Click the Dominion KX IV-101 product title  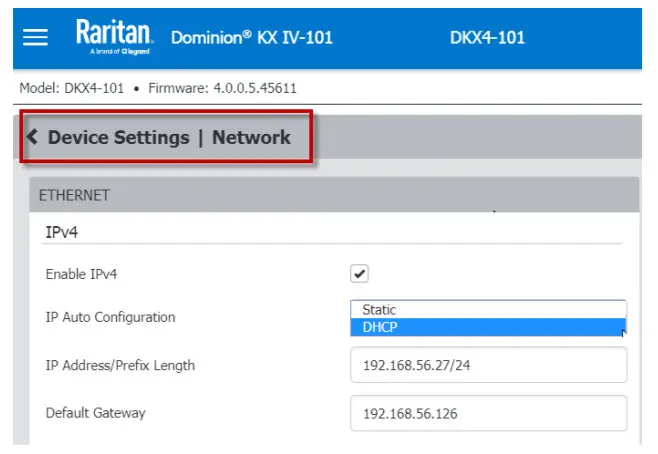[251, 37]
